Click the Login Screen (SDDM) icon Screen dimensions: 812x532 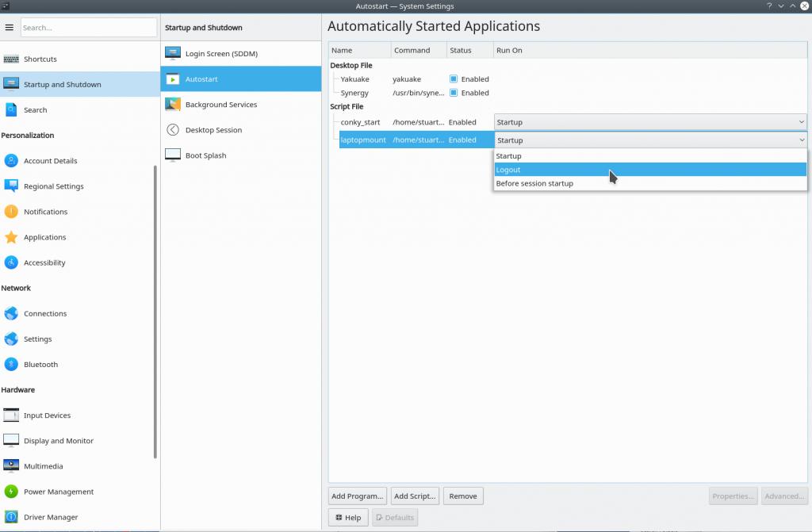pos(173,54)
